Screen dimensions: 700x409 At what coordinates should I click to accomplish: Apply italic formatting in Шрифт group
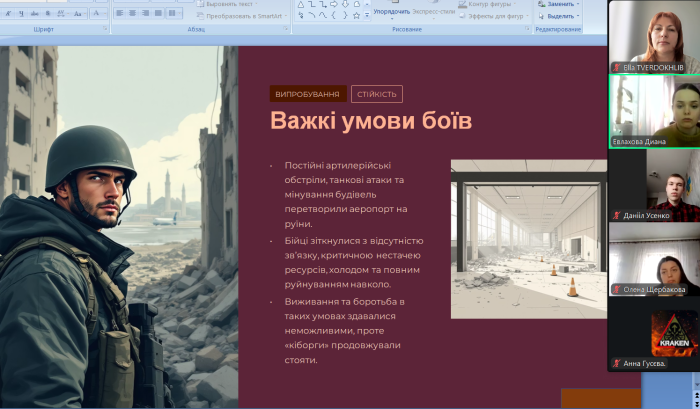click(x=9, y=14)
